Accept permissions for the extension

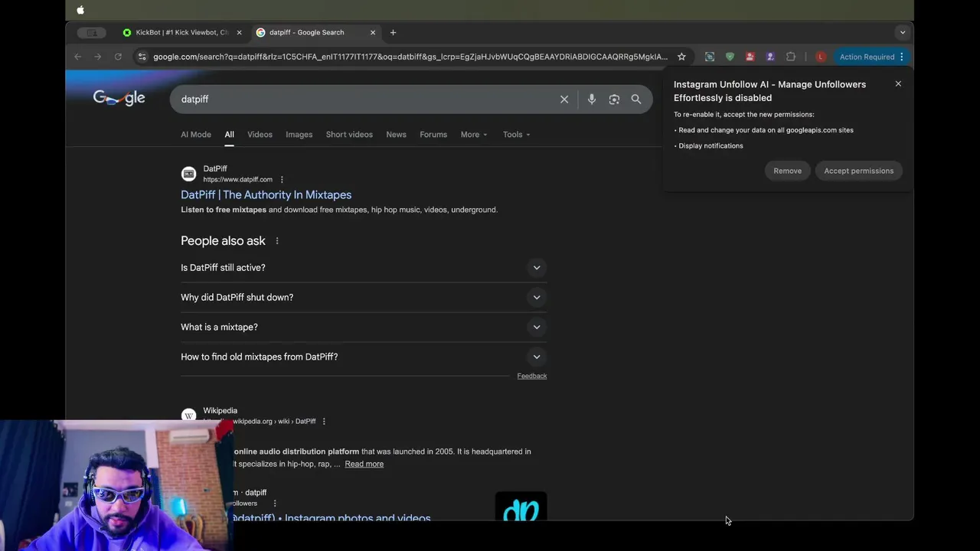(x=858, y=171)
